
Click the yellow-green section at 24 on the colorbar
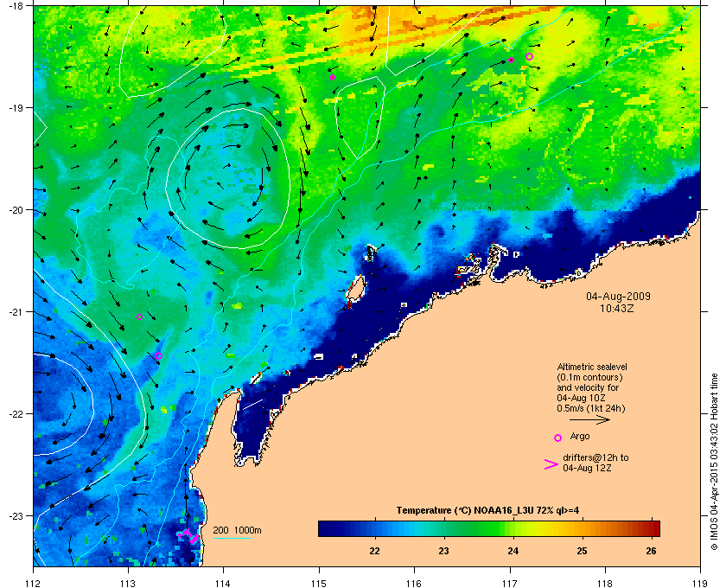[x=513, y=528]
